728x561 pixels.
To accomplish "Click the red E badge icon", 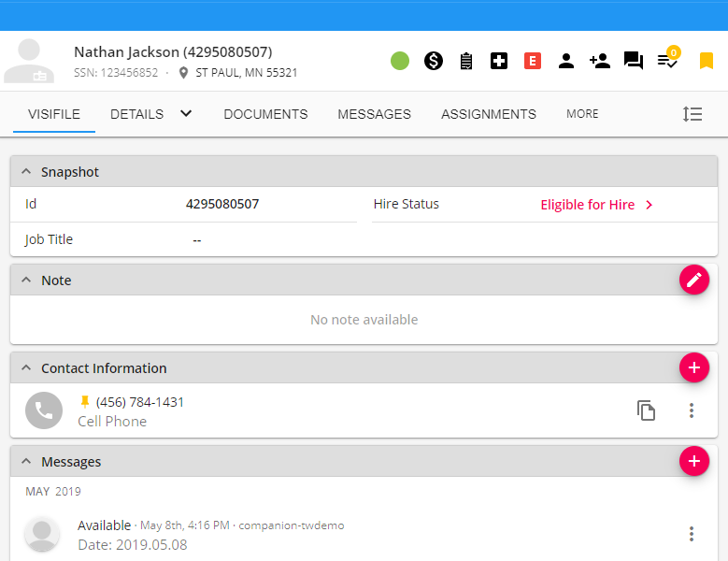I will pos(533,61).
